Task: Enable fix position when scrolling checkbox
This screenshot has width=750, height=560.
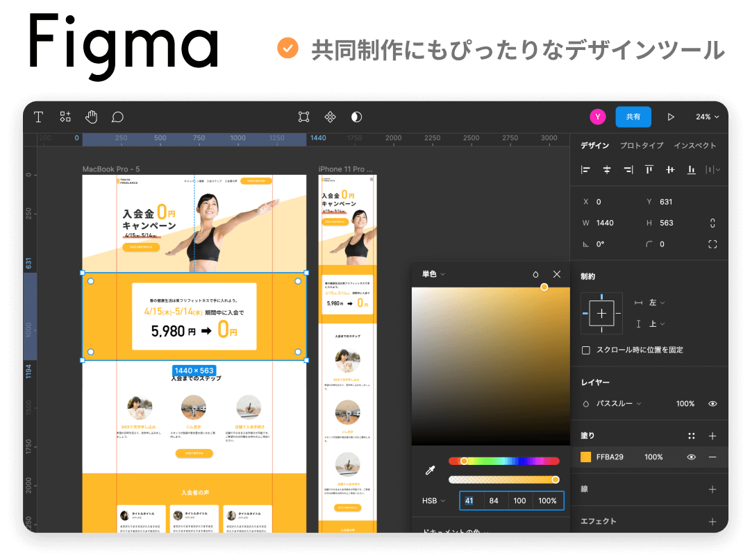Action: click(586, 350)
